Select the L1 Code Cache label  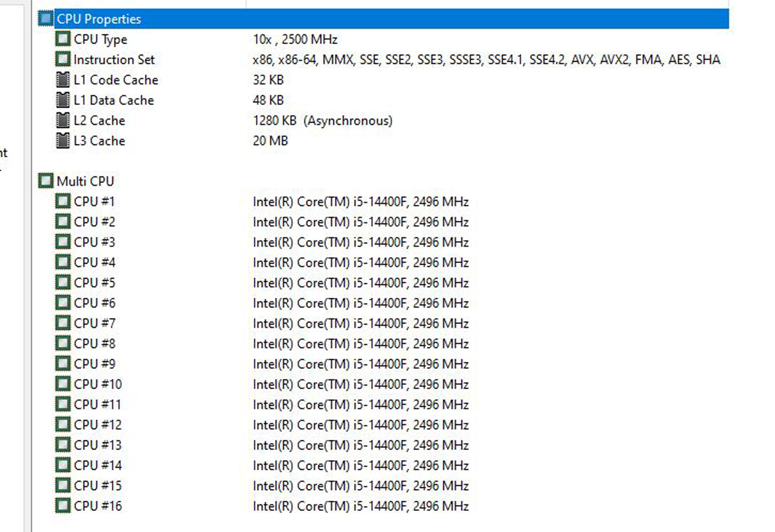(116, 80)
